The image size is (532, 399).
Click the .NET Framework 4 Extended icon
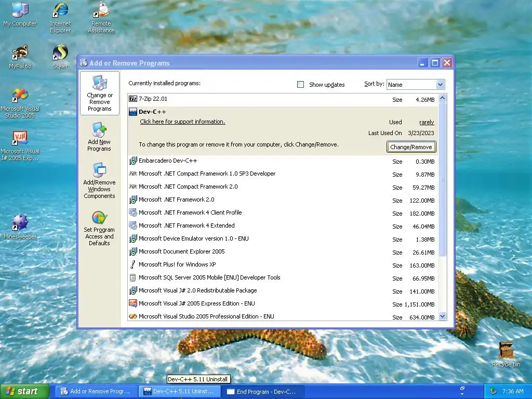(x=133, y=225)
